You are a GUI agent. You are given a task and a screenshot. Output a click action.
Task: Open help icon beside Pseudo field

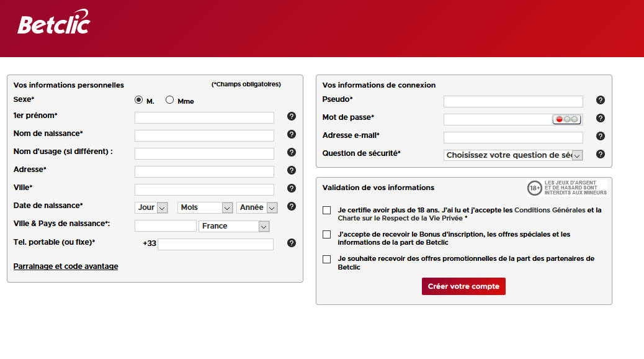point(600,101)
